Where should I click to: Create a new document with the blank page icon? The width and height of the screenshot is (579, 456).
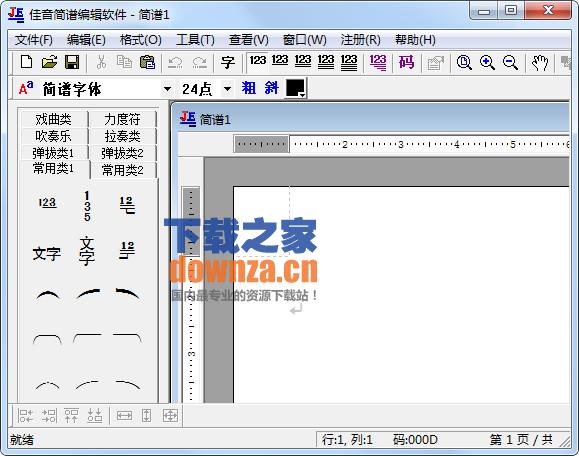coord(26,62)
